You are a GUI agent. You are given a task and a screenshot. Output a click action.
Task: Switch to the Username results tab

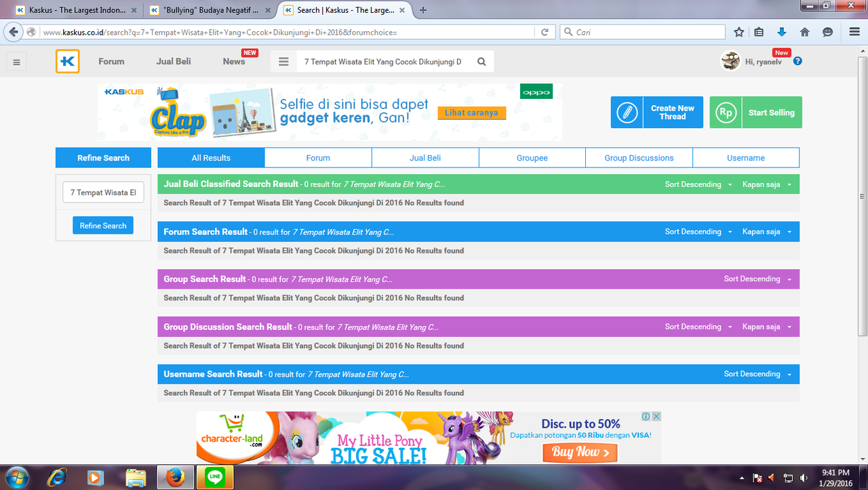click(x=746, y=158)
